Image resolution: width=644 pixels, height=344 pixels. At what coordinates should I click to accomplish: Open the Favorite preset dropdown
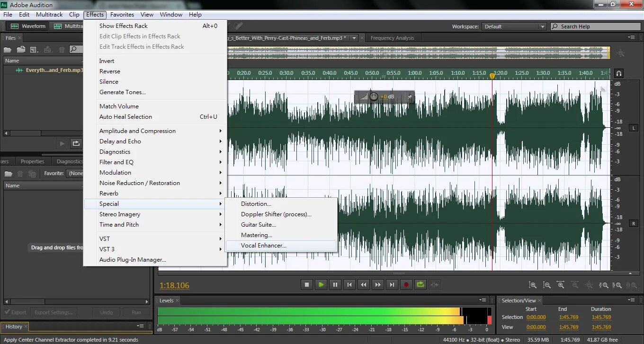tap(75, 173)
